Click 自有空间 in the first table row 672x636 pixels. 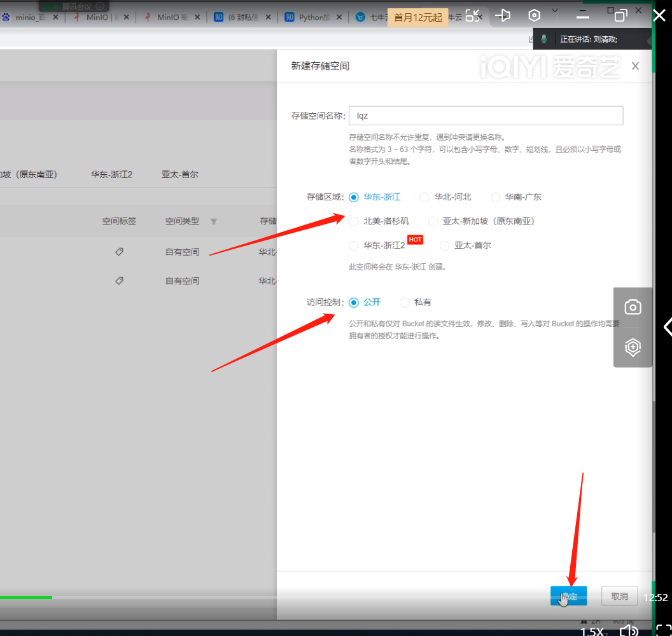coord(182,252)
